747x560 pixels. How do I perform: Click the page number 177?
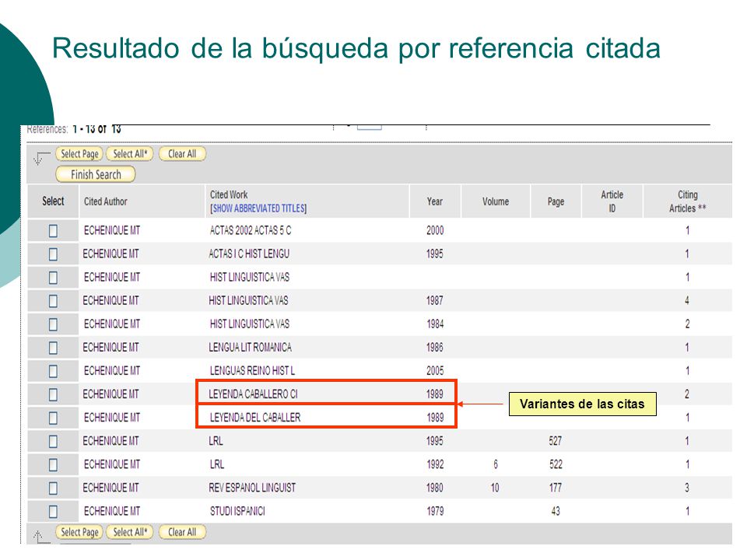click(555, 488)
